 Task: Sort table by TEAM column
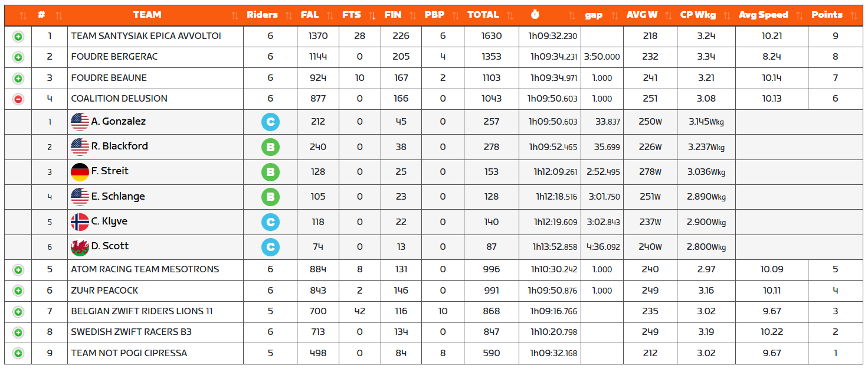tap(147, 15)
